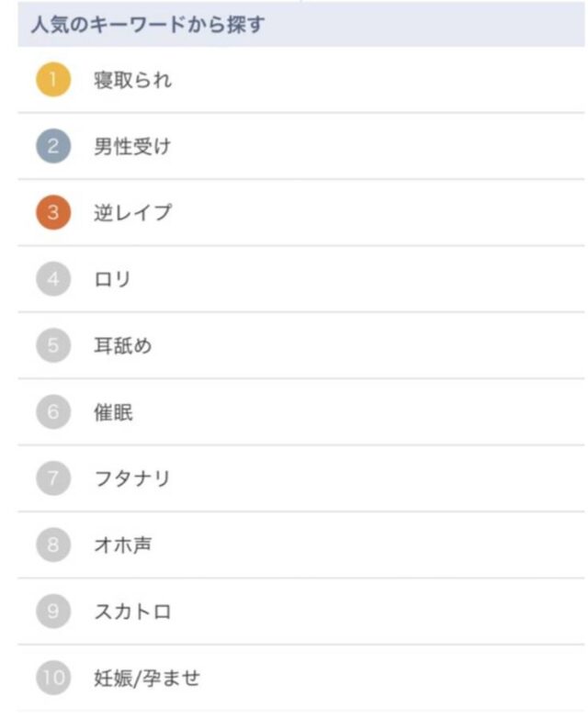Click the 人気のキーワードから探す header

point(147,25)
